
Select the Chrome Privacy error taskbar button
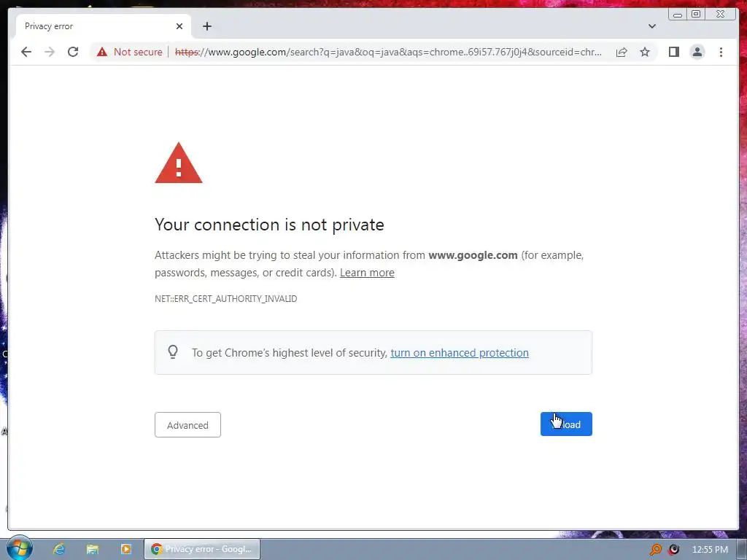pos(202,549)
